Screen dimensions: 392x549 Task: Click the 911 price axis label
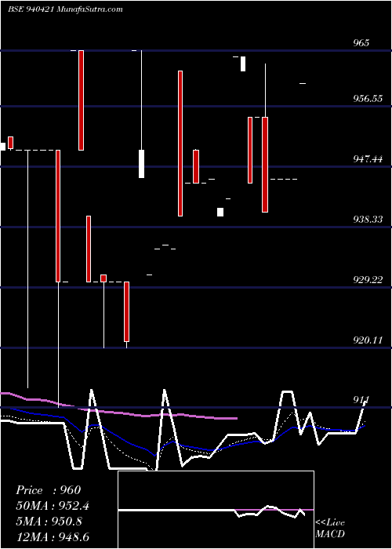pyautogui.click(x=361, y=400)
